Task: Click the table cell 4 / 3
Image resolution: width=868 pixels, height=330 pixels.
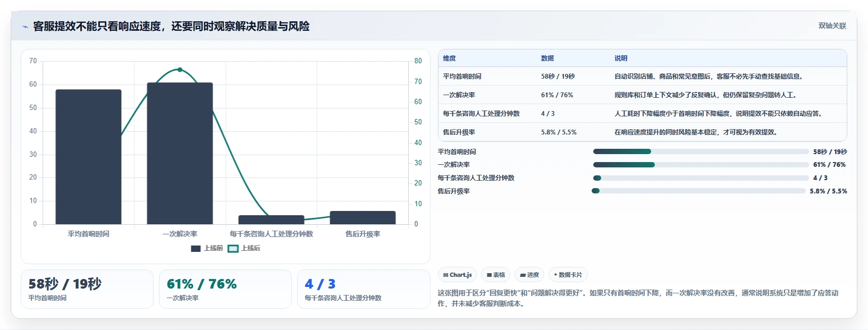Action: pyautogui.click(x=547, y=114)
